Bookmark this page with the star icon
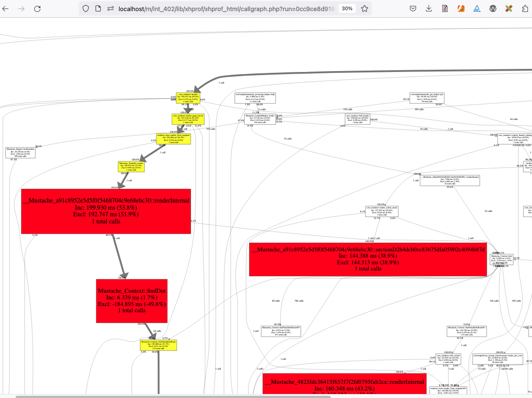This screenshot has height=398, width=532. tap(365, 9)
